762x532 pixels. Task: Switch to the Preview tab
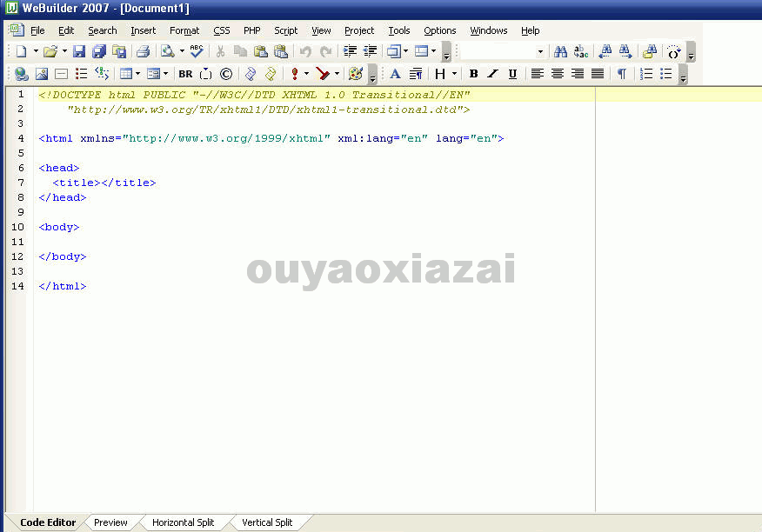(x=110, y=522)
